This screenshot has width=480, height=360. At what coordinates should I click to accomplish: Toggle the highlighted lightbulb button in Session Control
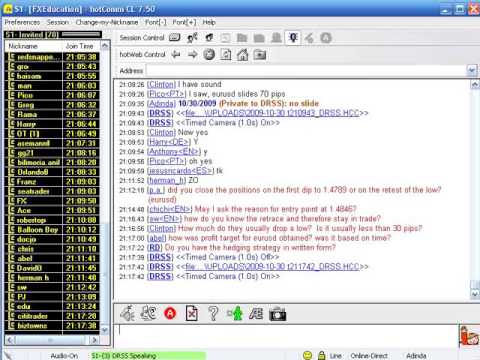click(293, 37)
